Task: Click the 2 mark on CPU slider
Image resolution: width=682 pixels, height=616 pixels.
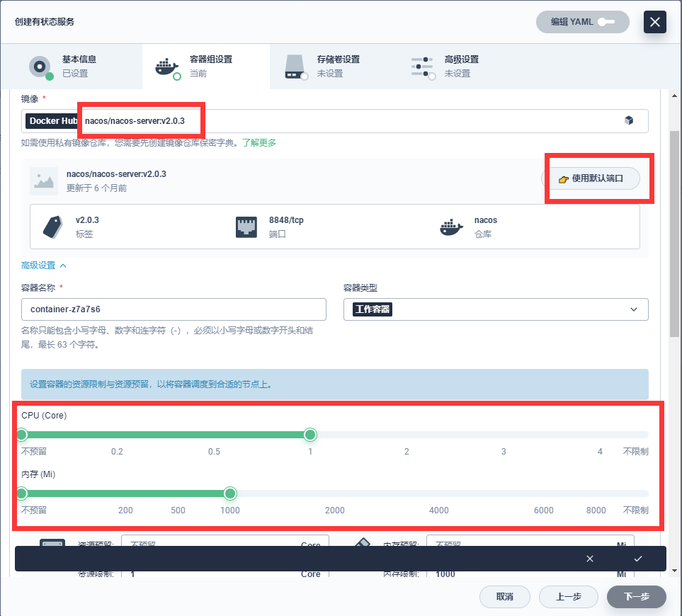Action: [407, 451]
